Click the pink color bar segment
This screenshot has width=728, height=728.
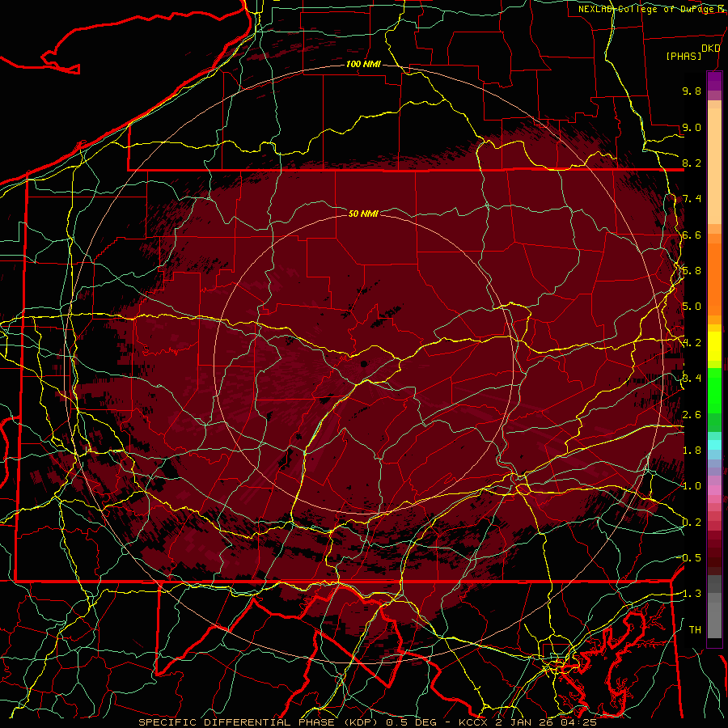714,490
